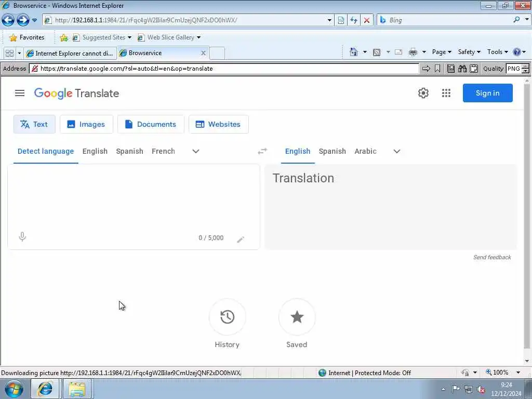Open Favorites center
The width and height of the screenshot is (532, 399).
point(27,37)
